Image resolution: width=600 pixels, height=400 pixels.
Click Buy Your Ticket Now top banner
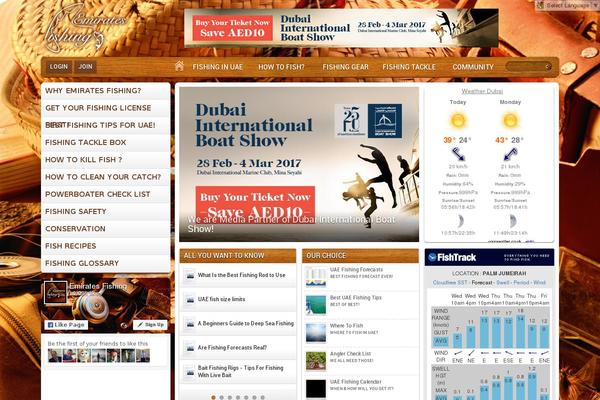click(x=232, y=28)
